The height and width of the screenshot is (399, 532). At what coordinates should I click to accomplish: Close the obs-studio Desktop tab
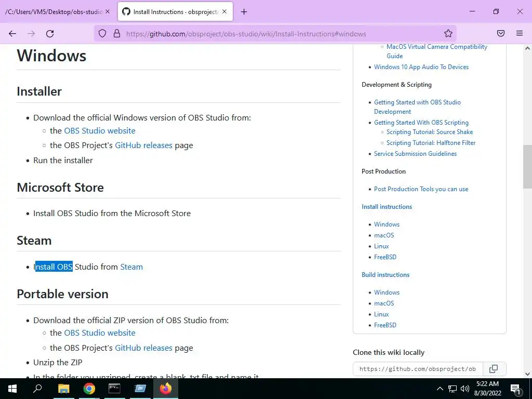pos(108,11)
